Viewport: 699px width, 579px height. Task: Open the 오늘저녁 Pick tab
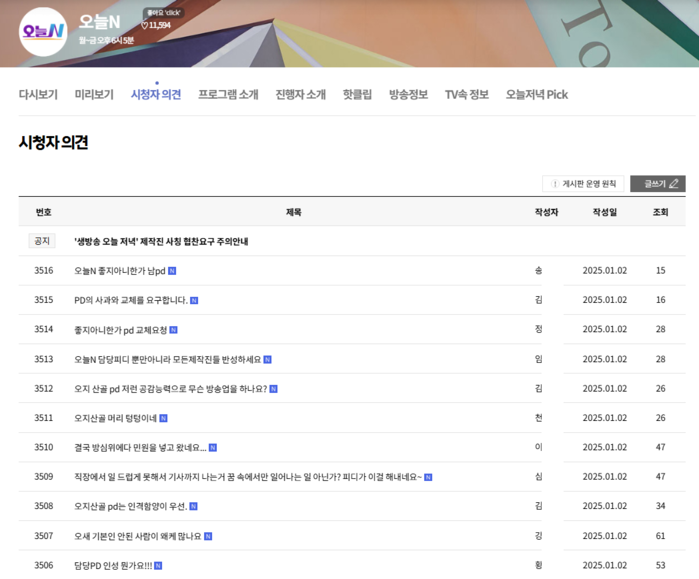[x=536, y=95]
